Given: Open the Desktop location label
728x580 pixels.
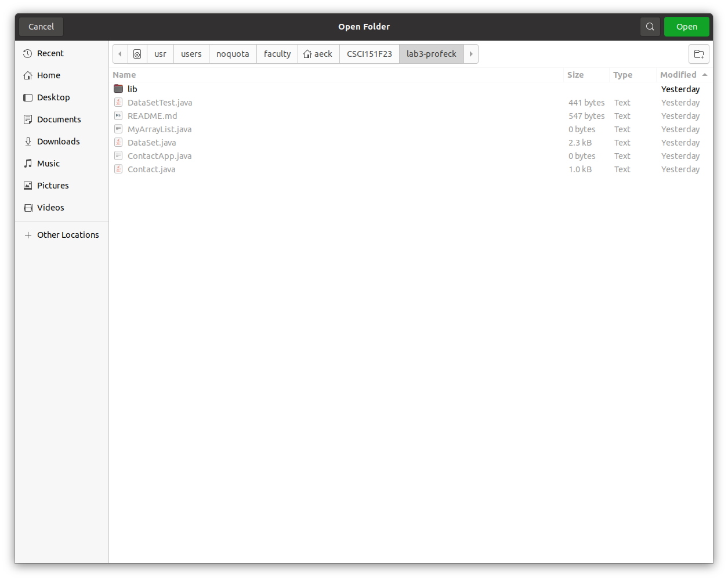Looking at the screenshot, I should 53,97.
